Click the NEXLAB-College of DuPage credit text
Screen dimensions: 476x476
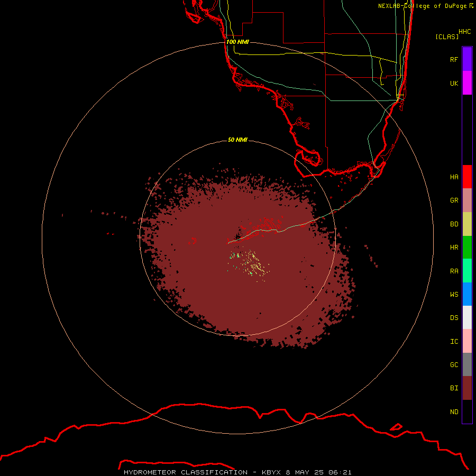coord(422,6)
